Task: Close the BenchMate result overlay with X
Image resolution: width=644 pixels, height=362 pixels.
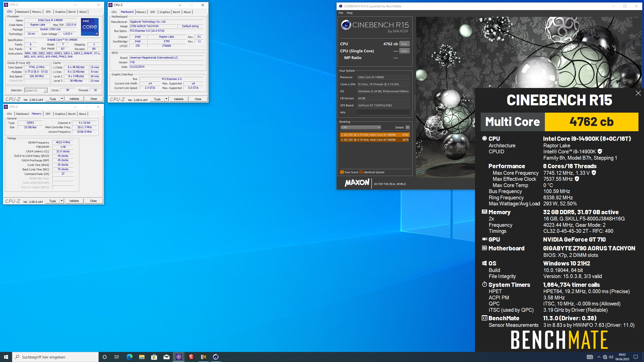Action: coord(638,93)
